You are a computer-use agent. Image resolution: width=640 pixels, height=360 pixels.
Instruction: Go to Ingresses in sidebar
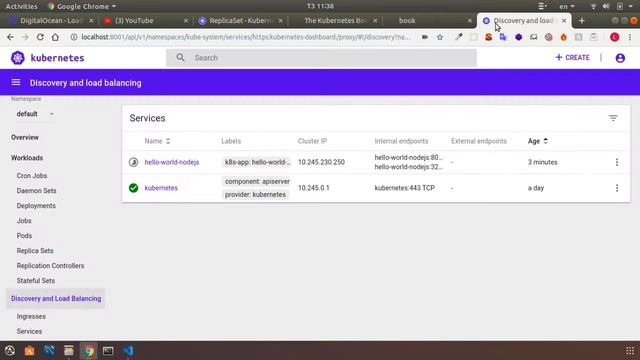coord(31,316)
